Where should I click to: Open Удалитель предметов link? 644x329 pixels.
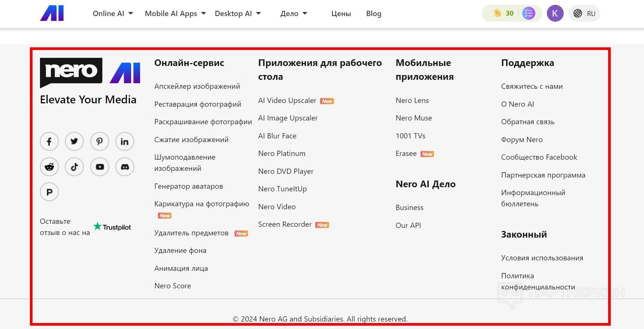click(x=191, y=233)
